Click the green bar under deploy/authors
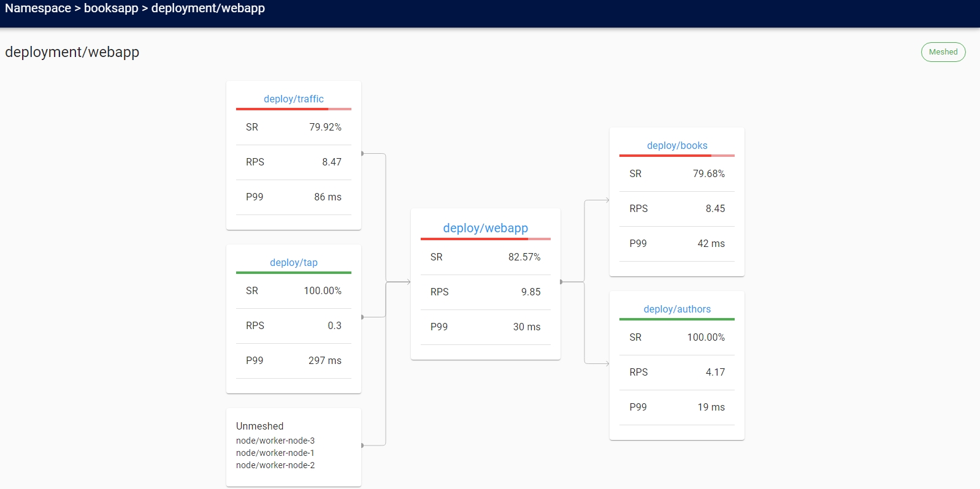The width and height of the screenshot is (980, 489). [x=676, y=319]
